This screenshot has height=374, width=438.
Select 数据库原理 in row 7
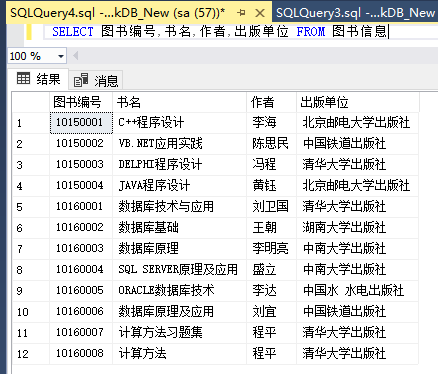[180, 249]
